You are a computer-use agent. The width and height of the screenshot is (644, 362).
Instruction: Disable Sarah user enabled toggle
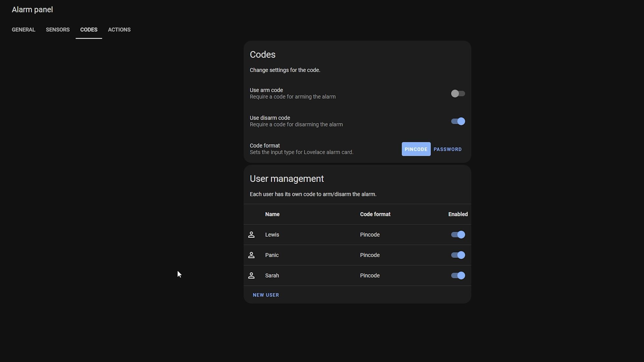coord(458,275)
